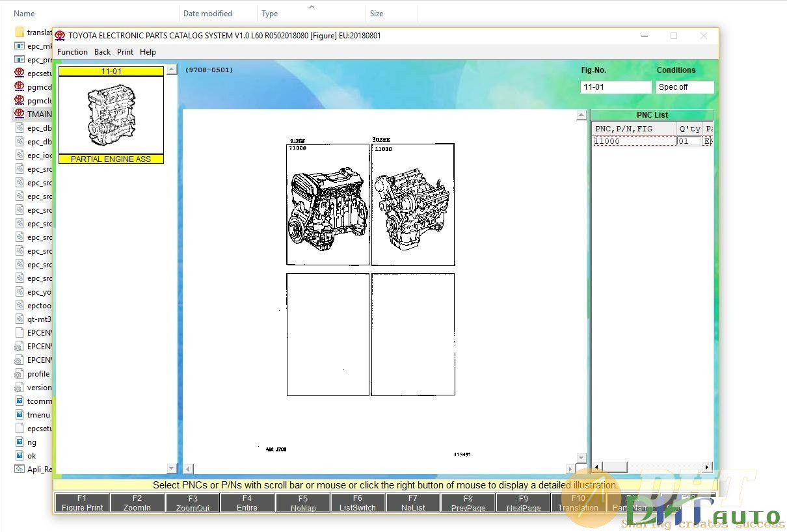Click the F9 NextPage button

(x=523, y=503)
